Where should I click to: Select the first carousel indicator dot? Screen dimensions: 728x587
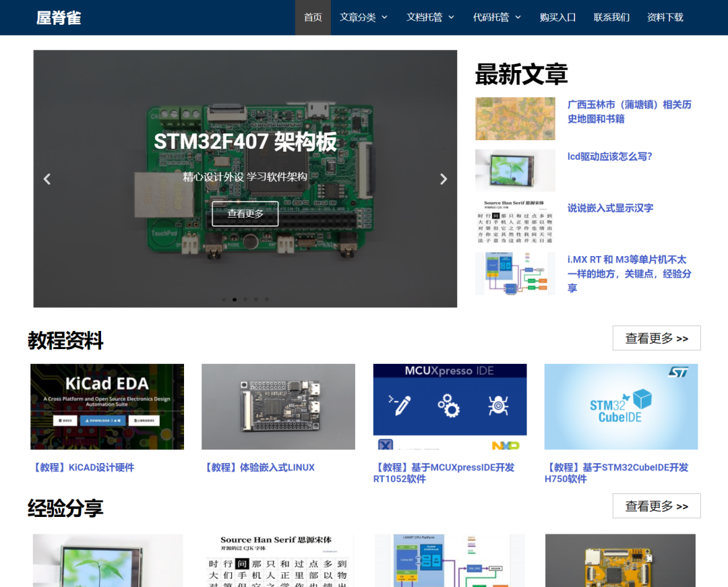pos(224,300)
